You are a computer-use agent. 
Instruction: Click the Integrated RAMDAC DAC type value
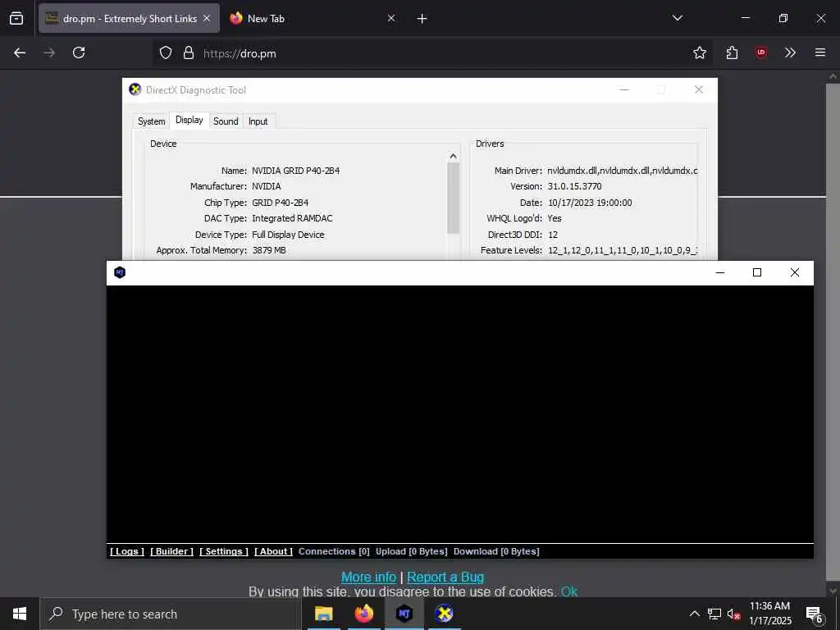point(292,218)
